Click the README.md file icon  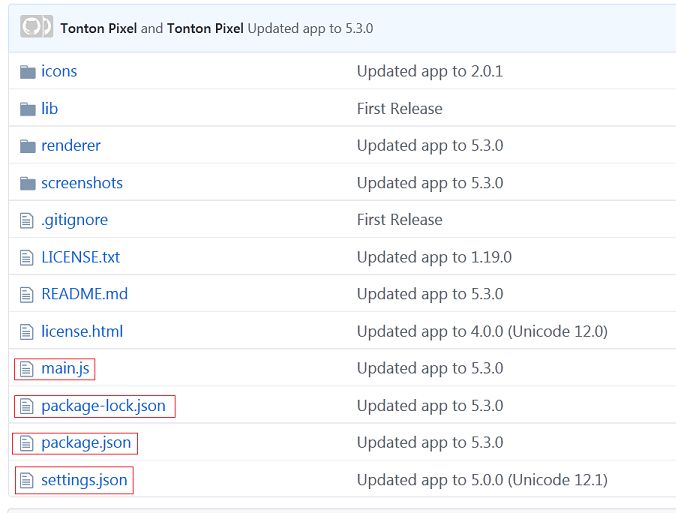pos(27,294)
